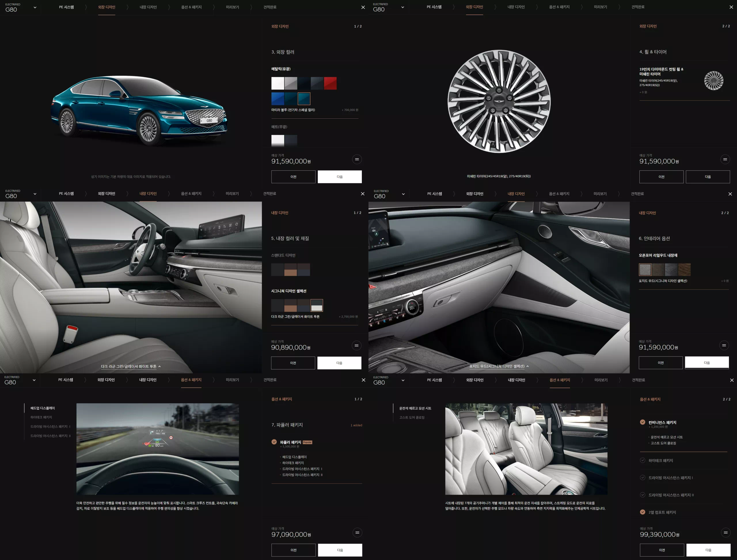Select the brown wood trim swatch under 오픈포어 리얼우드
The height and width of the screenshot is (560, 737).
coord(684,270)
